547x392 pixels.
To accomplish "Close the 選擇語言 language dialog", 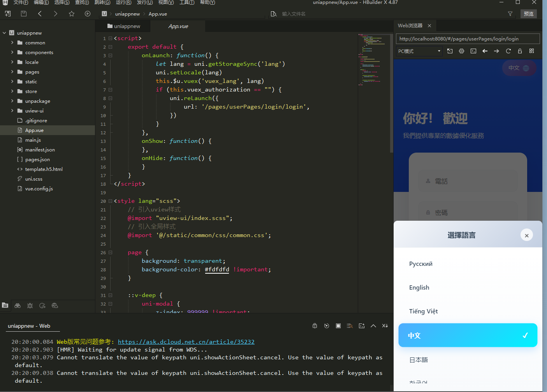I will coord(527,235).
